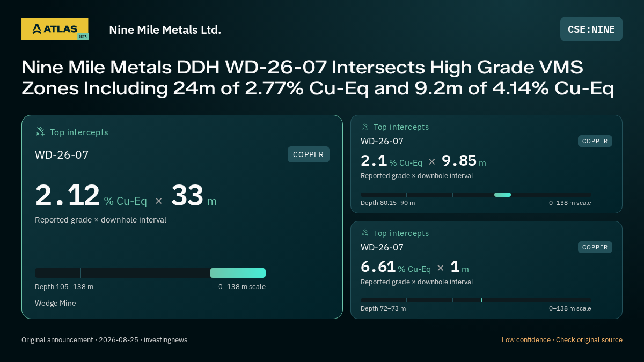Click the 1 m interval value
The width and height of the screenshot is (644, 362).
(459, 267)
